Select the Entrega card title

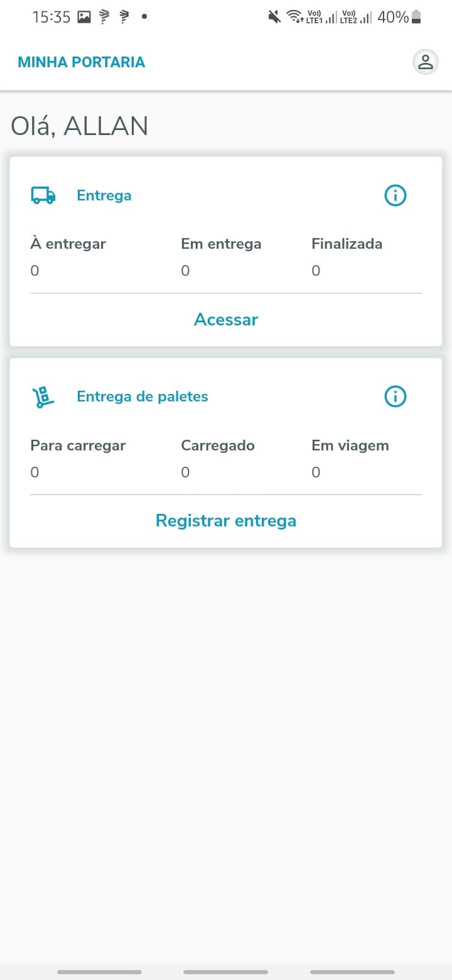[x=104, y=195]
